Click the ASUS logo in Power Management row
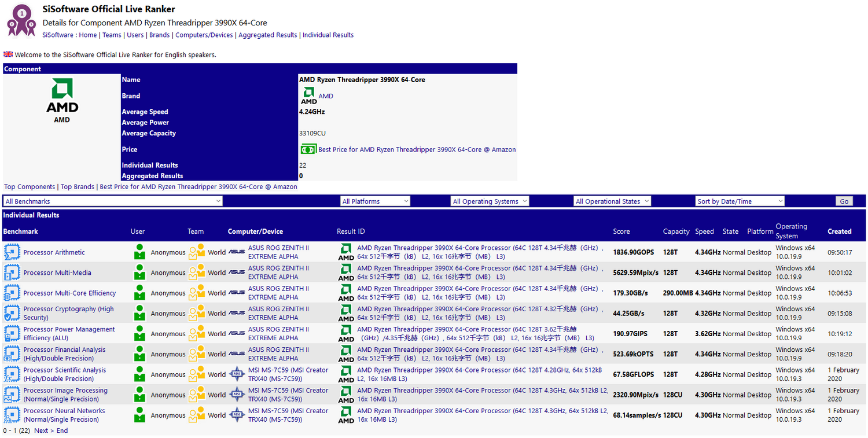The image size is (868, 438). pyautogui.click(x=237, y=334)
